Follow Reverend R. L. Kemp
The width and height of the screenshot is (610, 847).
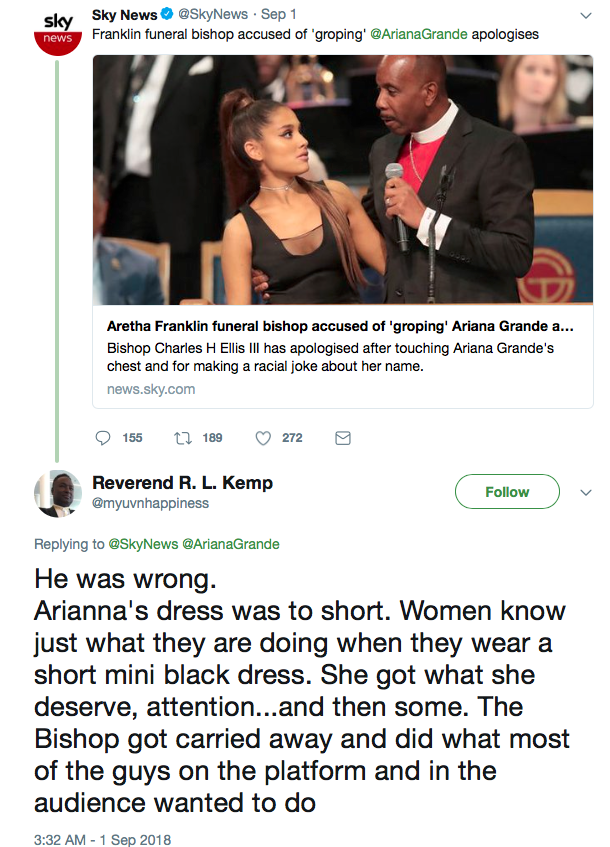click(x=507, y=492)
